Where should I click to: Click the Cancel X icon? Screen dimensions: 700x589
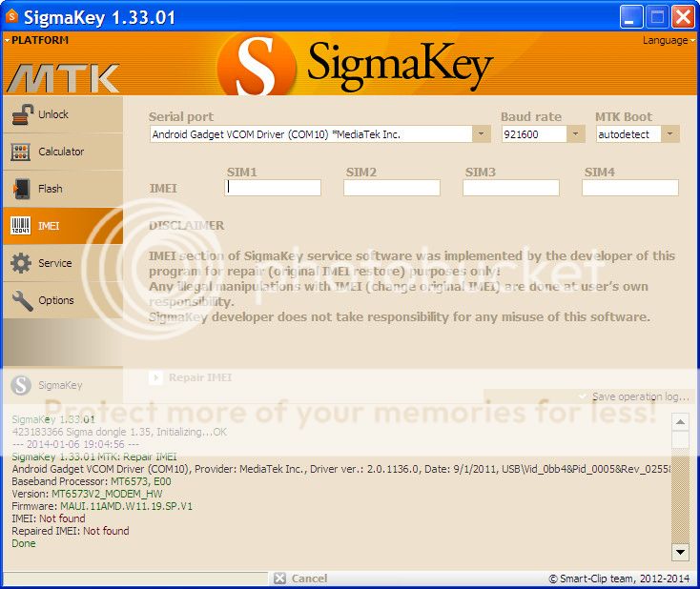[x=279, y=579]
